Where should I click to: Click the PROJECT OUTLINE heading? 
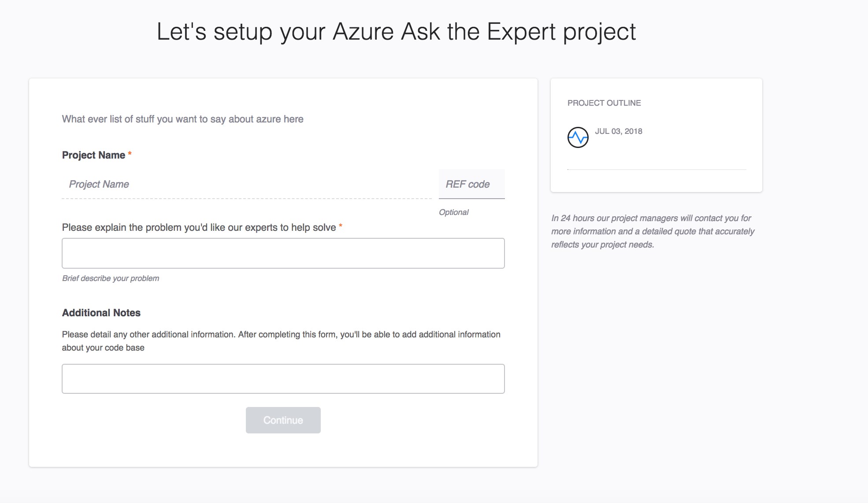click(x=604, y=103)
